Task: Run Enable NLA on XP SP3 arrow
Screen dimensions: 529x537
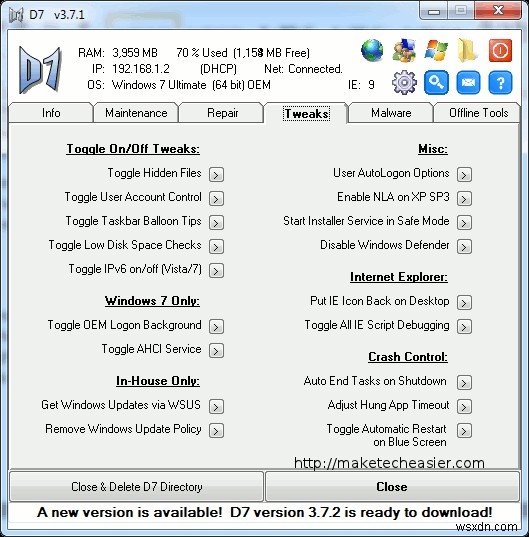Action: tap(464, 198)
